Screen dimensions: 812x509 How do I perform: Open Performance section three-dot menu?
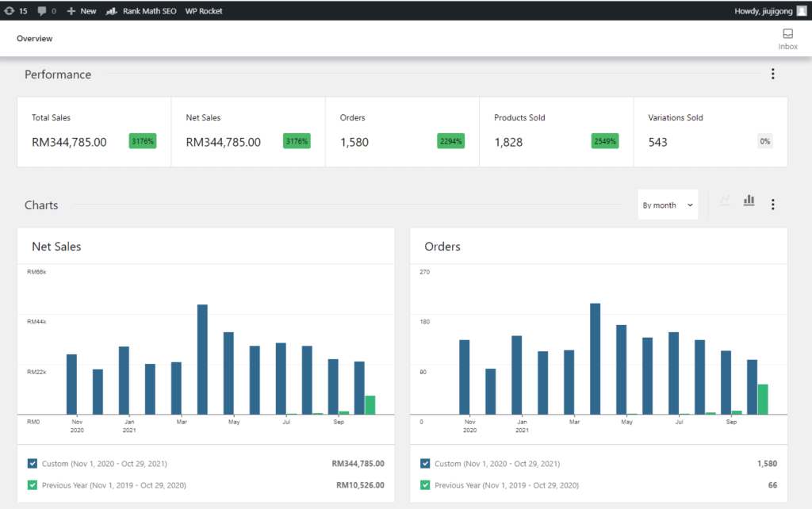pos(773,75)
